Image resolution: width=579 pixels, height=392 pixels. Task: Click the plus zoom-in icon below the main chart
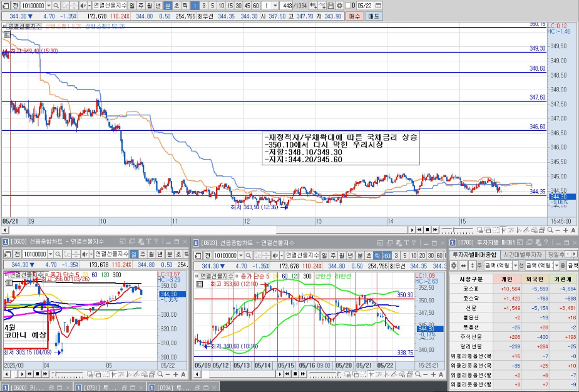point(565,230)
